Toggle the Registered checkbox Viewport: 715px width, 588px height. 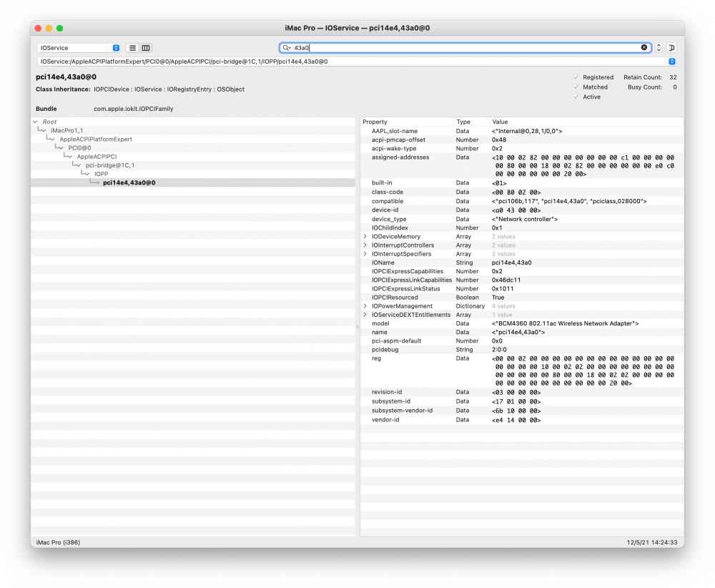[576, 77]
